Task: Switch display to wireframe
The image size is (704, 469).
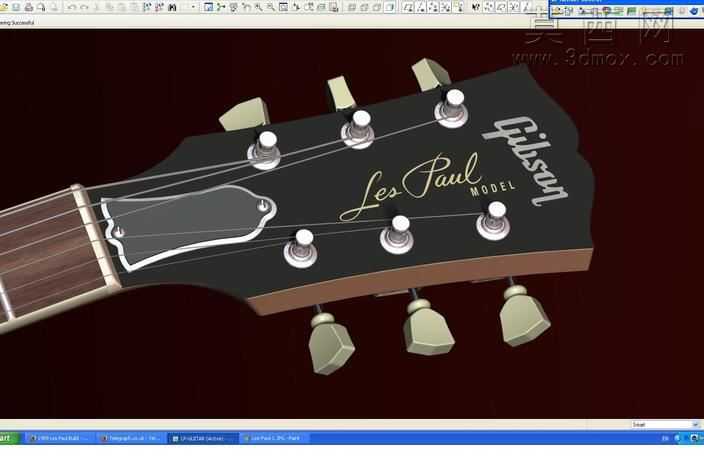Action: coord(352,7)
